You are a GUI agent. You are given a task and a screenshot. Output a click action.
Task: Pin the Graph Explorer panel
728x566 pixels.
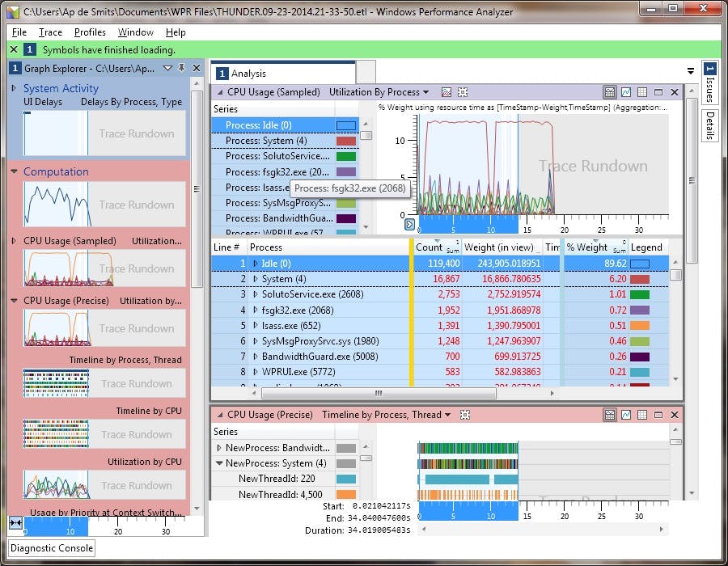[181, 68]
